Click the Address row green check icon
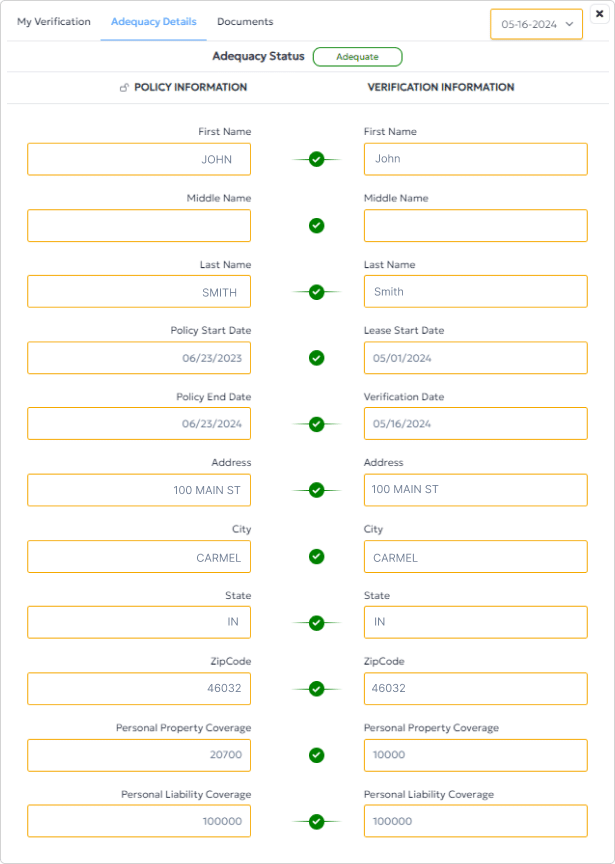The image size is (615, 864). [x=316, y=490]
